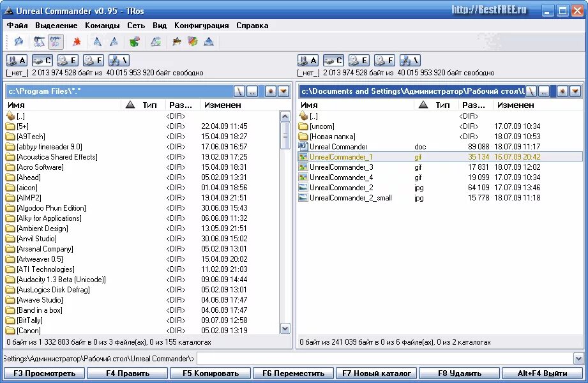Screen dimensions: 588x383
Task: Click F7 Новый каталог button
Action: [377, 373]
